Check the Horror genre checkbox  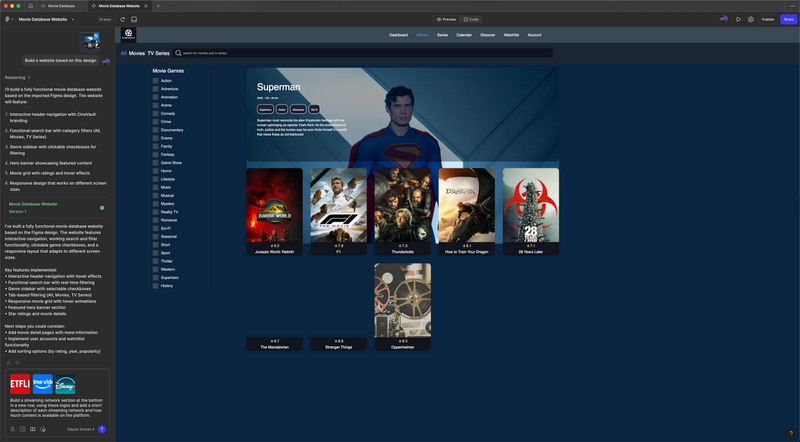coord(156,171)
